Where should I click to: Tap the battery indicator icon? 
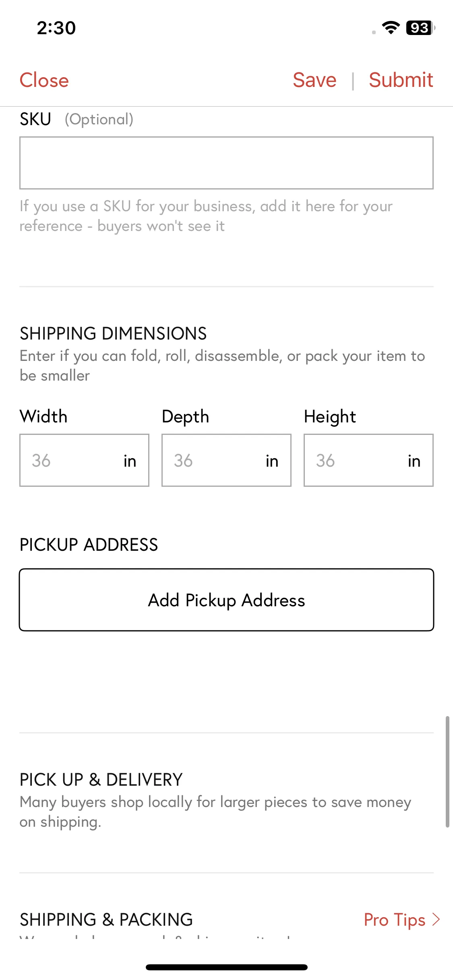tap(421, 28)
